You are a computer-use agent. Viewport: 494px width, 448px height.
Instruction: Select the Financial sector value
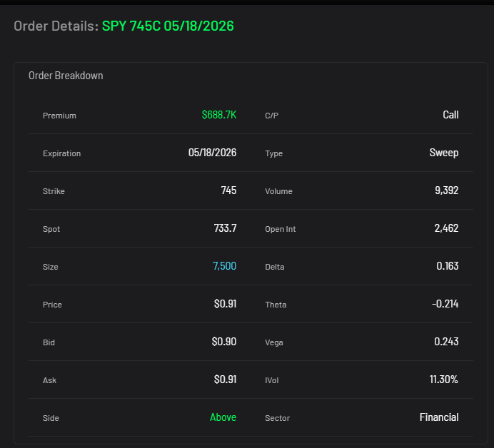439,417
